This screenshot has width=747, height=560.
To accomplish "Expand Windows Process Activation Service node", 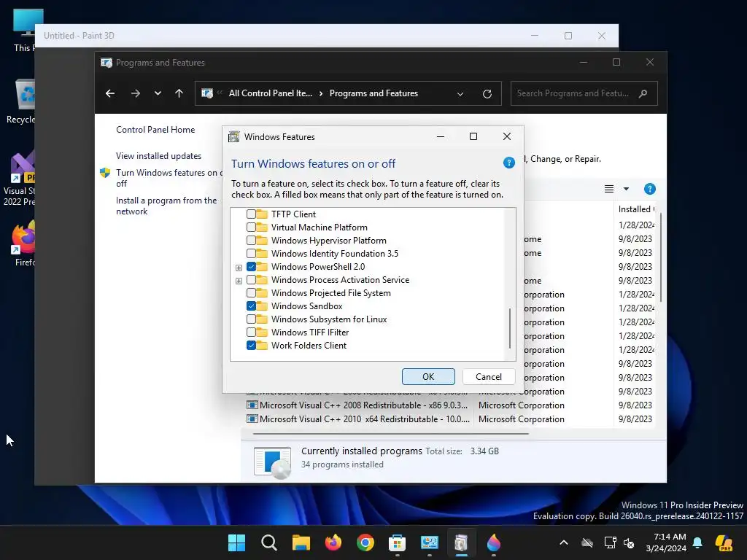I will [239, 281].
